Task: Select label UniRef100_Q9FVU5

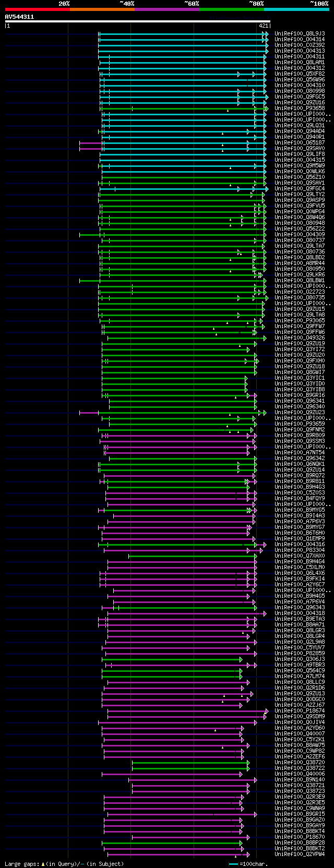Action: (300, 206)
